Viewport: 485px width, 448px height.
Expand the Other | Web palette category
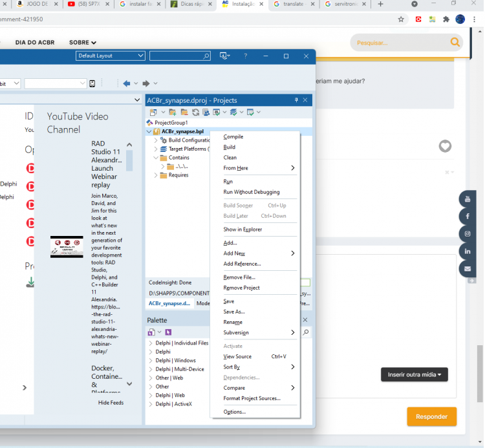(x=151, y=378)
